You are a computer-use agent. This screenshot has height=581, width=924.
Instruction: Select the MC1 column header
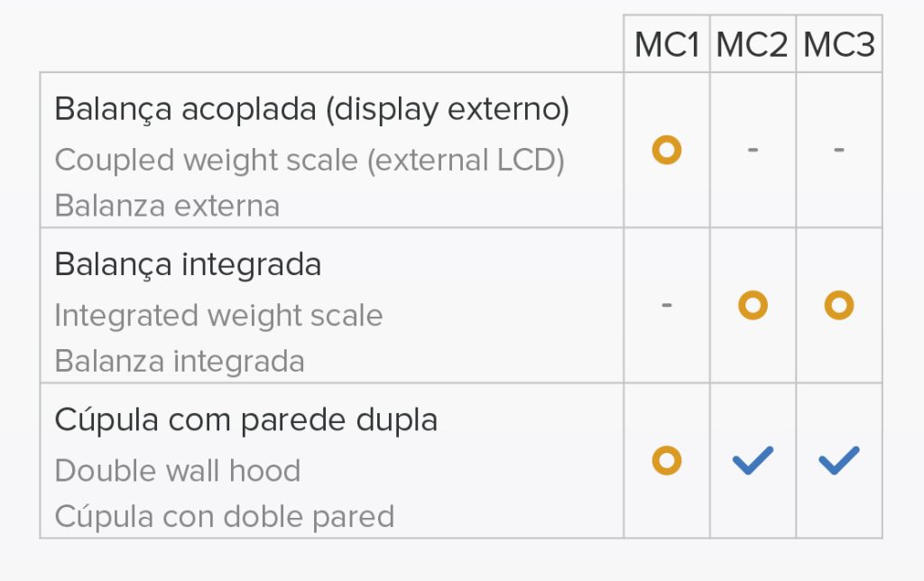[x=667, y=44]
